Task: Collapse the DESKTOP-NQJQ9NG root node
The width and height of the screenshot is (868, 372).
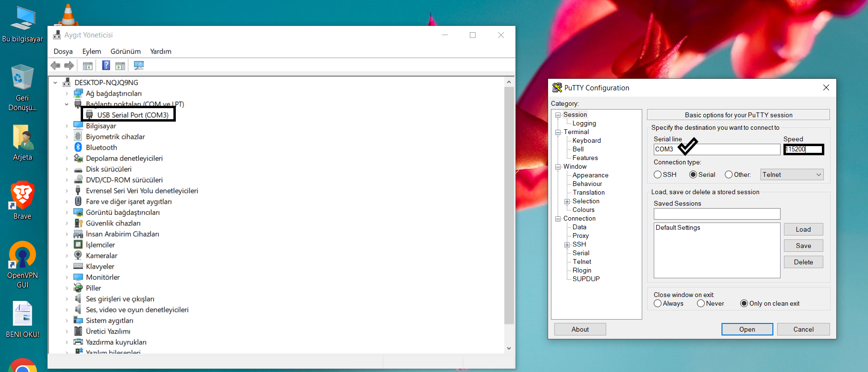Action: (x=55, y=83)
